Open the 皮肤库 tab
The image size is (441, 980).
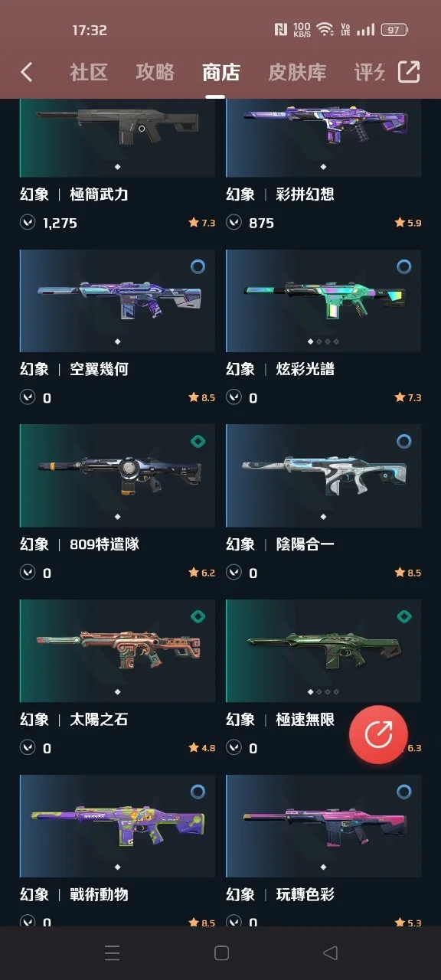[x=297, y=72]
